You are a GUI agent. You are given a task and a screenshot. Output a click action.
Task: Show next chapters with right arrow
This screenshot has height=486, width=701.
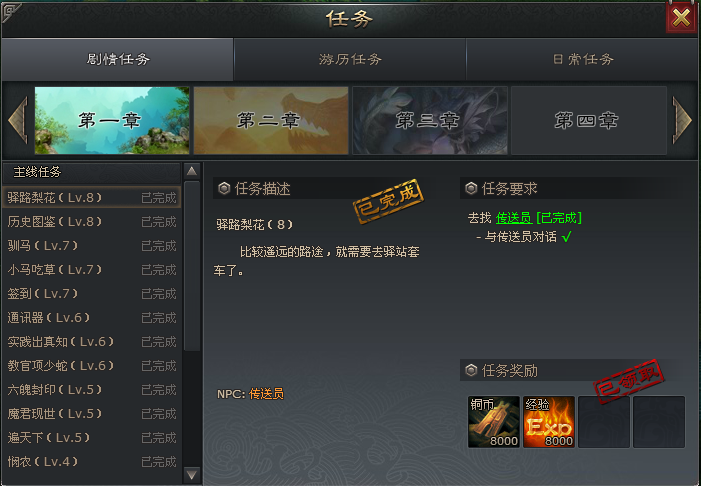click(682, 120)
